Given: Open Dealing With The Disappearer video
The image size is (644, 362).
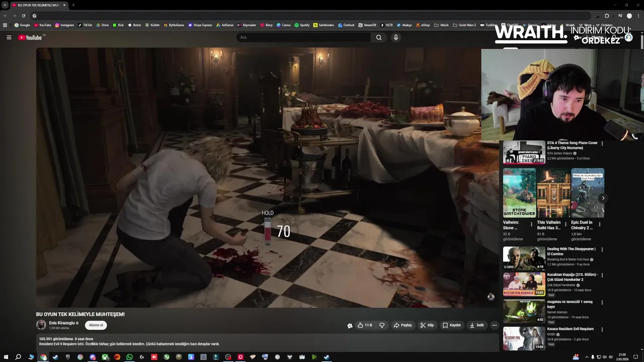Looking at the screenshot, I should pyautogui.click(x=524, y=258).
